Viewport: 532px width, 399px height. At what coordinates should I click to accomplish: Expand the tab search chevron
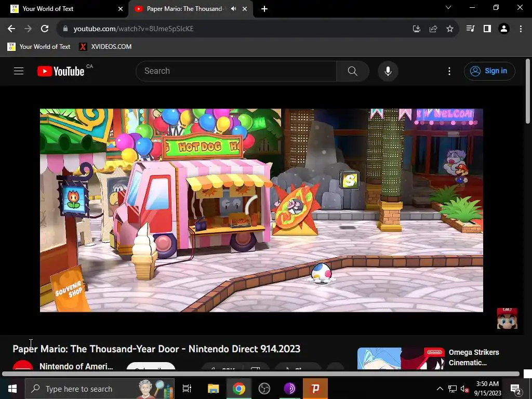448,7
